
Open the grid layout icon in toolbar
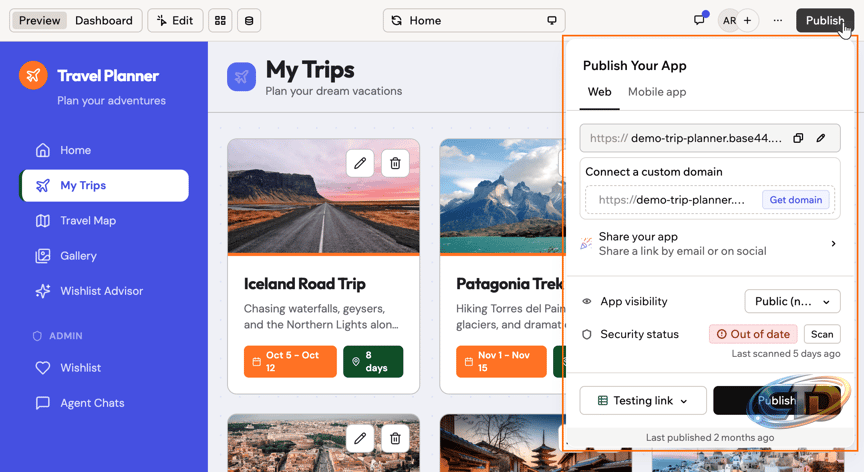220,20
